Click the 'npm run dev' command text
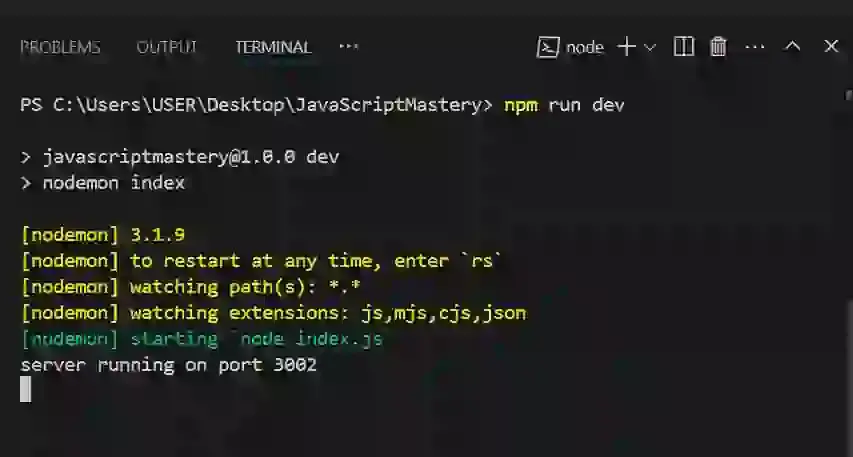The height and width of the screenshot is (457, 853). (x=564, y=104)
